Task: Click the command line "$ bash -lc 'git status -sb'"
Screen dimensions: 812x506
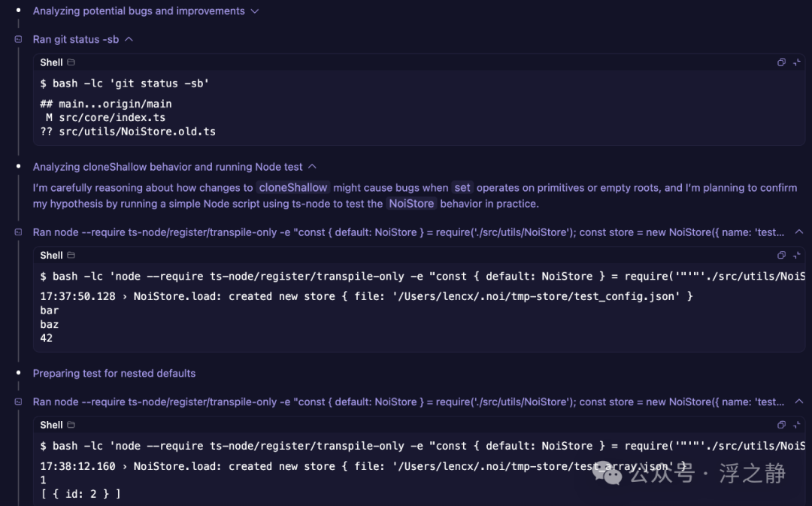Action: tap(124, 83)
